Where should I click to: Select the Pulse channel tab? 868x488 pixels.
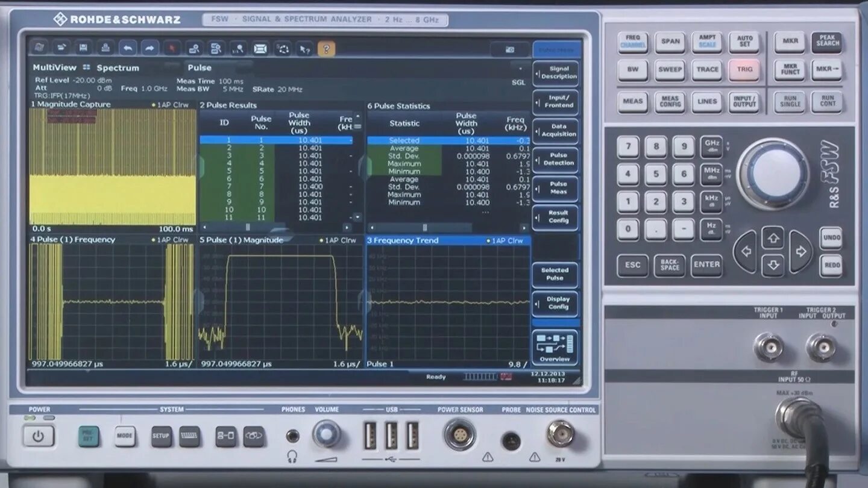coord(200,67)
